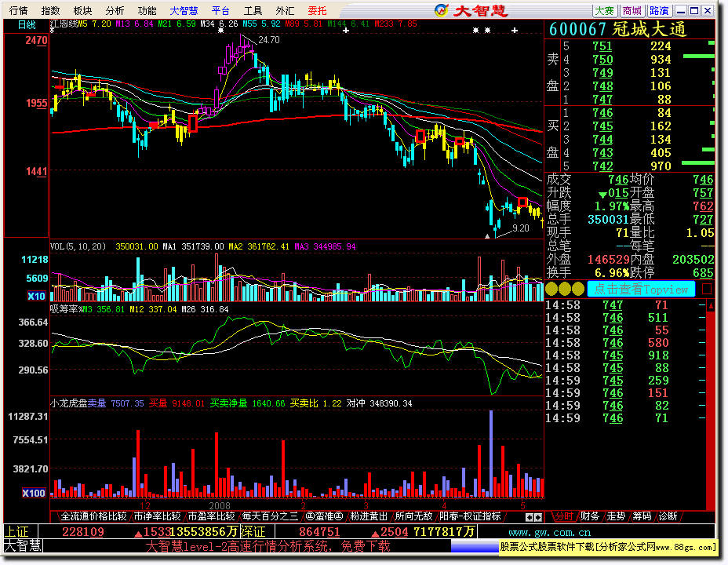This screenshot has height=565, width=728.
Task: Click the 日线 period label
Action: click(x=27, y=25)
